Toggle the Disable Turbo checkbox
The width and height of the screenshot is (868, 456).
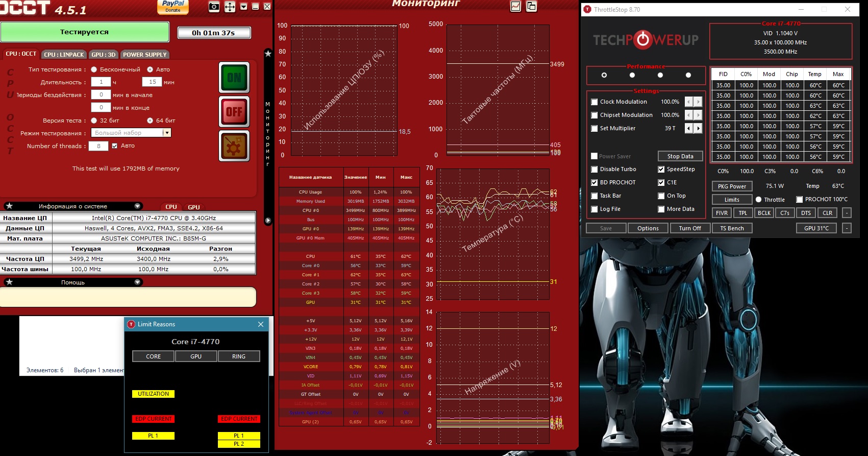[x=594, y=169]
